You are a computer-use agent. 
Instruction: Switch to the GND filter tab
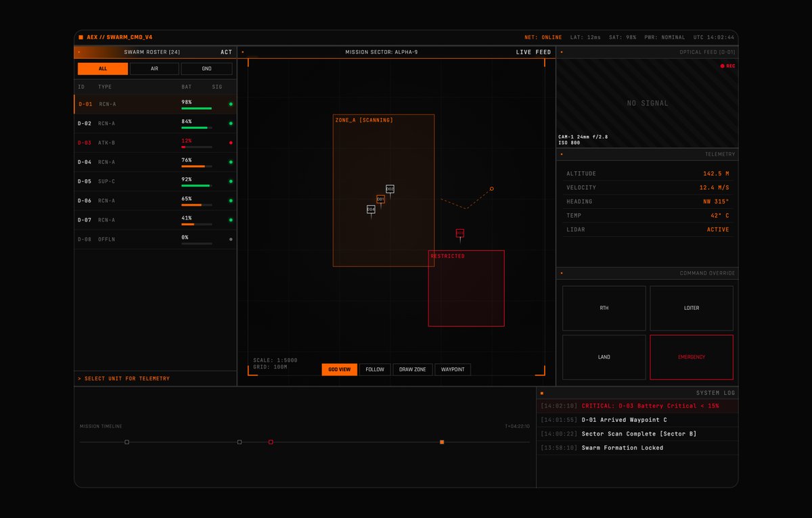click(206, 68)
